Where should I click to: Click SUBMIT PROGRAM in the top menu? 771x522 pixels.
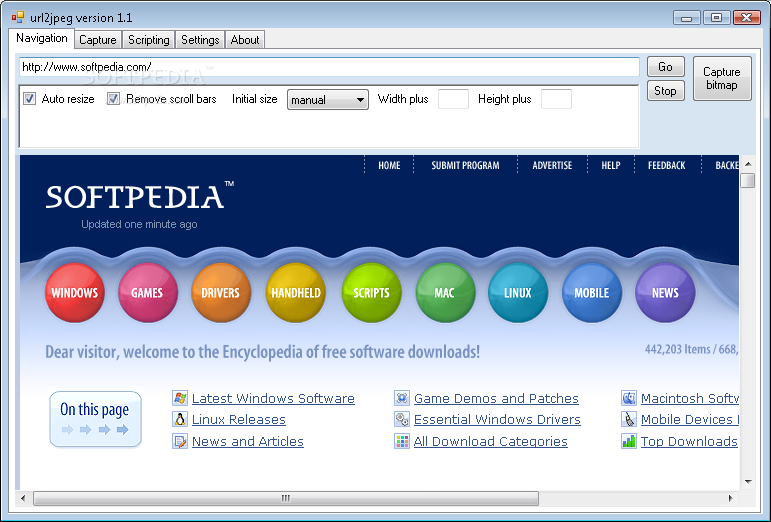pos(465,166)
